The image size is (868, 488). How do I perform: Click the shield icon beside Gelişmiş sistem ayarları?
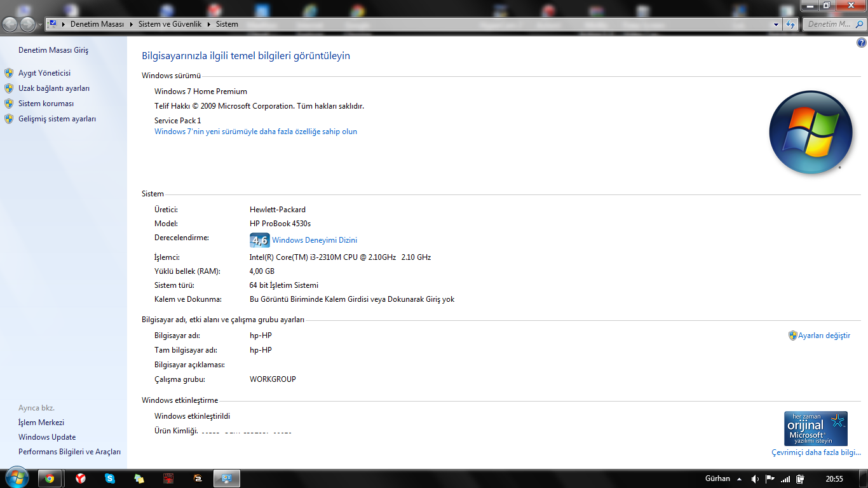[9, 119]
